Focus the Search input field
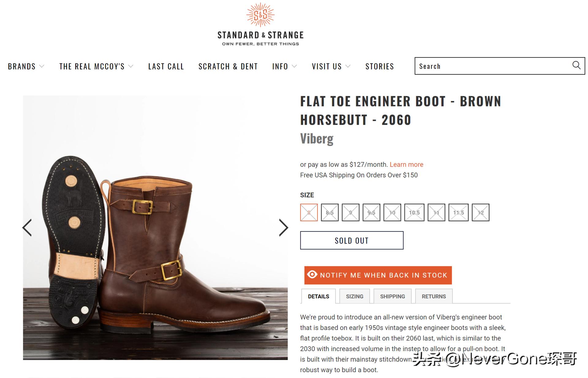The image size is (588, 378). (493, 66)
